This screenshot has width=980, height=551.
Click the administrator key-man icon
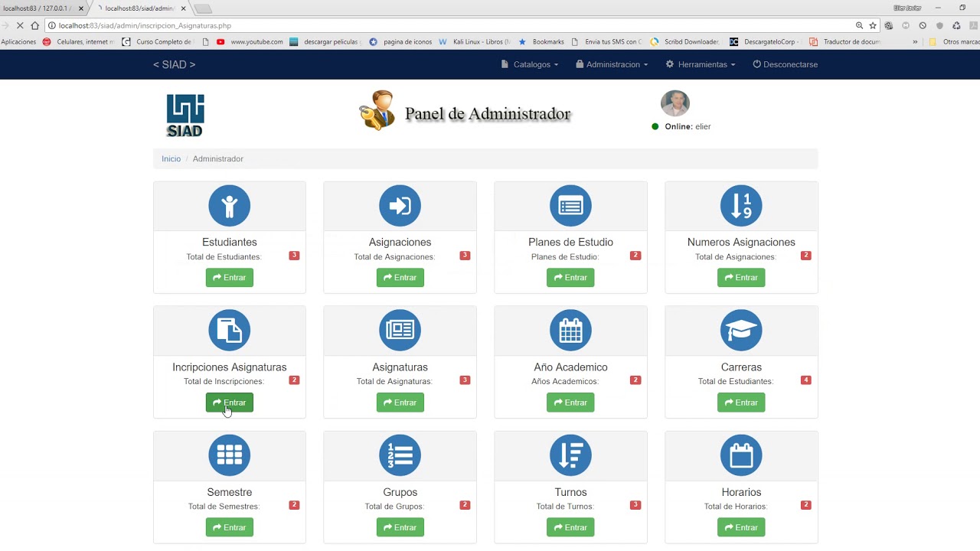(x=377, y=110)
